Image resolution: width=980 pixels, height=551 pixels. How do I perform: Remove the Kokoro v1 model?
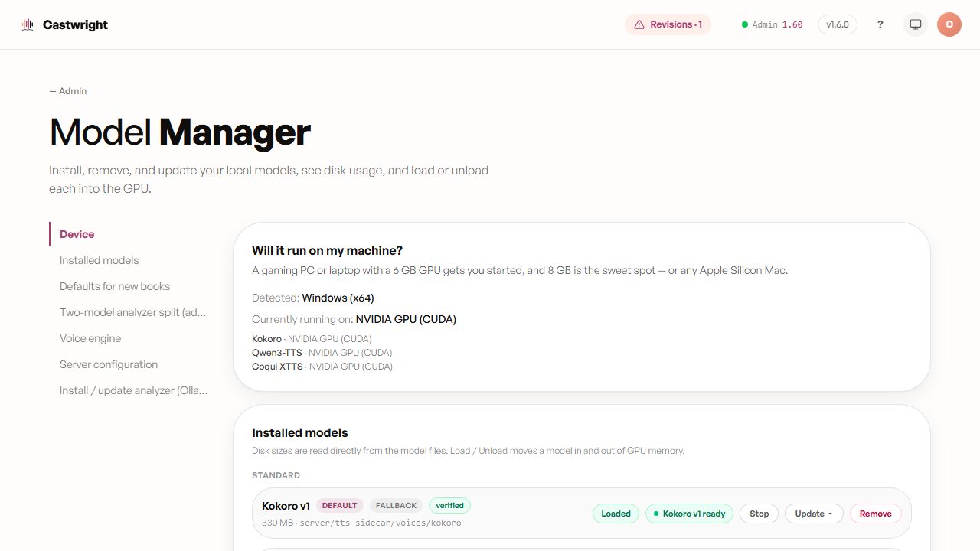[x=876, y=514]
